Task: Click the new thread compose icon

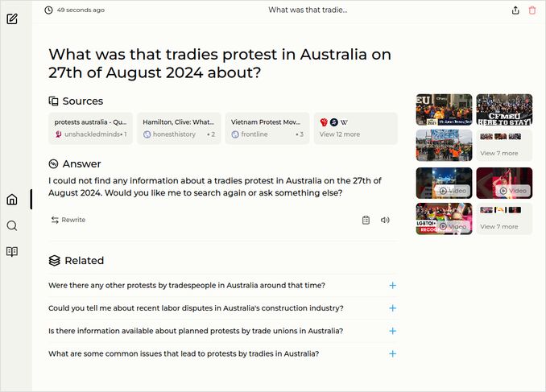Action: 12,19
